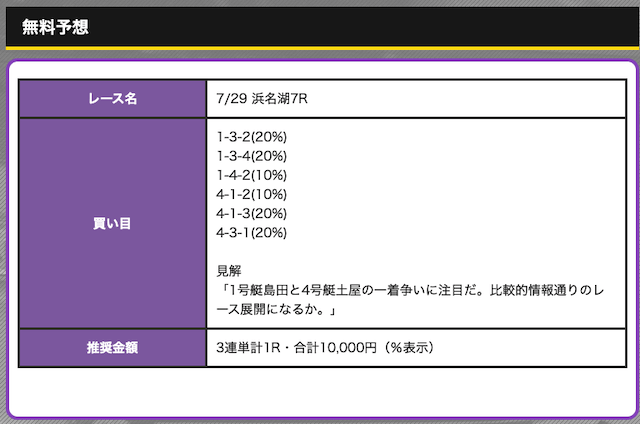Image resolution: width=640 pixels, height=424 pixels.
Task: Click bet line 1-4-2(10%)
Action: point(251,175)
